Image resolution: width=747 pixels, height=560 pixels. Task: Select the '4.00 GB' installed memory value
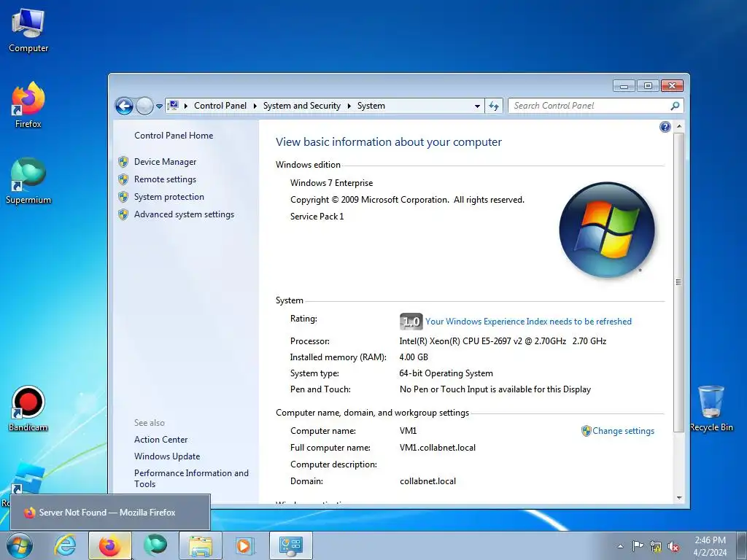(414, 357)
